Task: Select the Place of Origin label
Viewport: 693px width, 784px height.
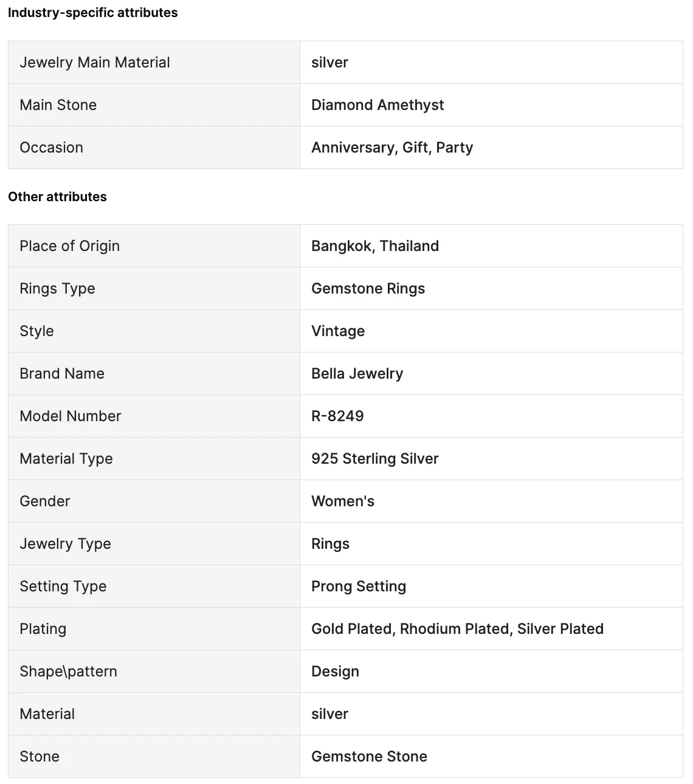Action: 69,246
